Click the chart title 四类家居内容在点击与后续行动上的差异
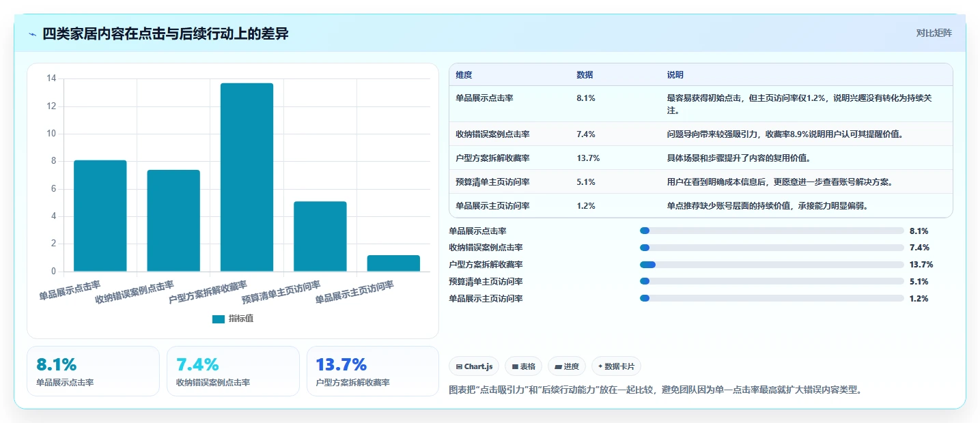Screen dimensions: 980x423 [165, 34]
